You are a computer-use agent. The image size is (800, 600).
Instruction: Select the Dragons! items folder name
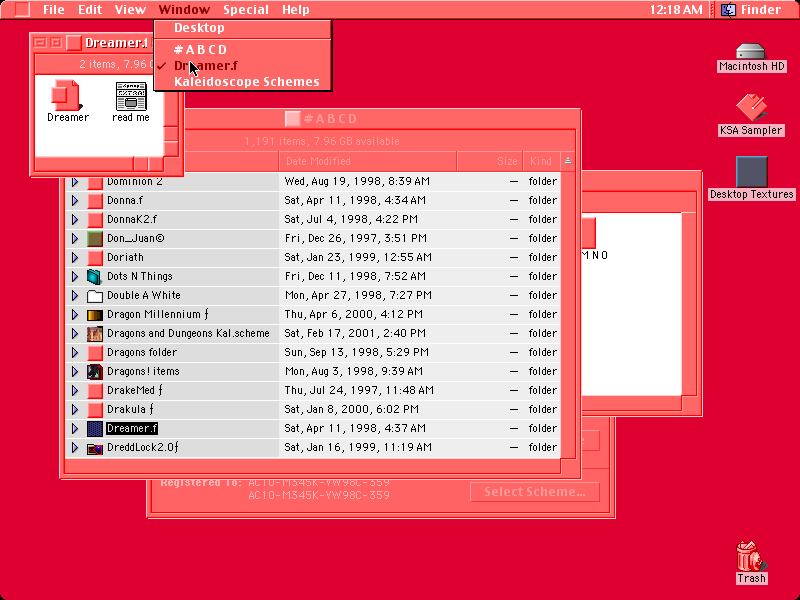coord(143,371)
